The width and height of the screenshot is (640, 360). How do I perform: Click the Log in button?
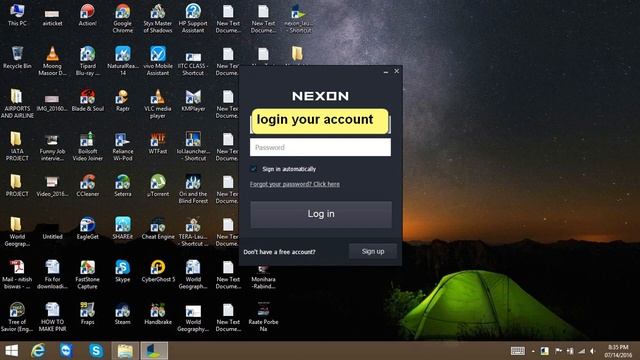tap(321, 214)
